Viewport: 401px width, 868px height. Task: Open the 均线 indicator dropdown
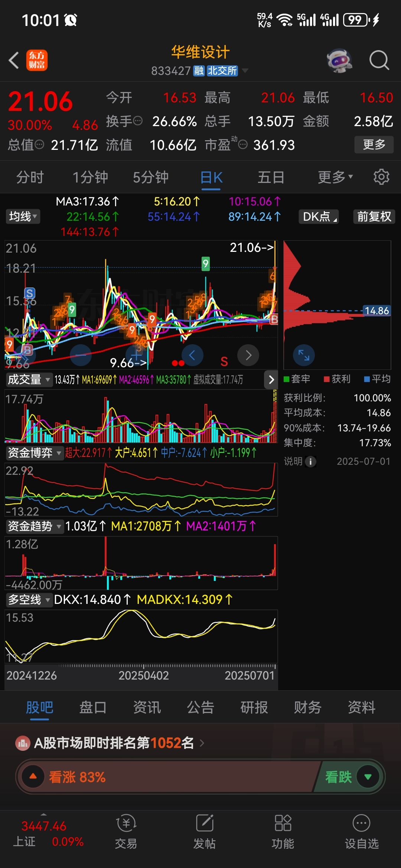coord(23,216)
